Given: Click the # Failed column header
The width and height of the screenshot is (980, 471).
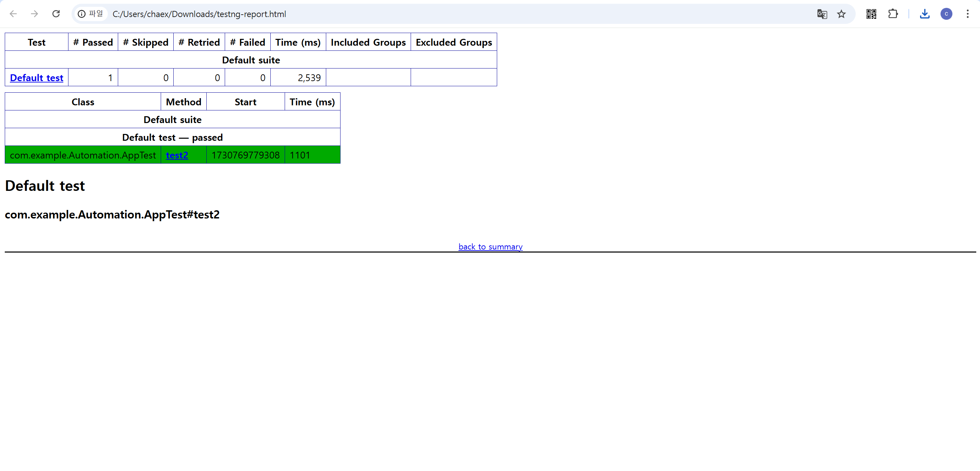Looking at the screenshot, I should point(247,42).
